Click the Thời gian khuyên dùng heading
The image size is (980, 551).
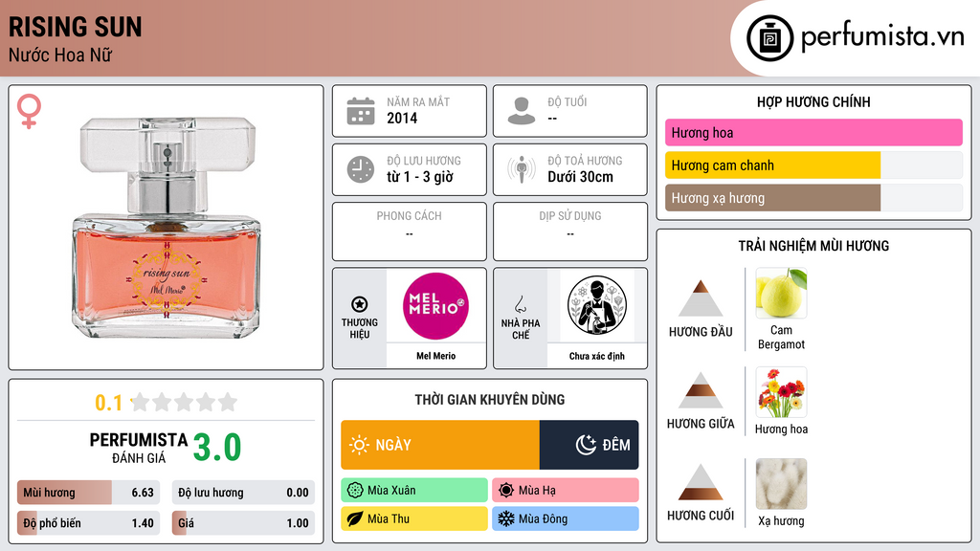(x=490, y=400)
